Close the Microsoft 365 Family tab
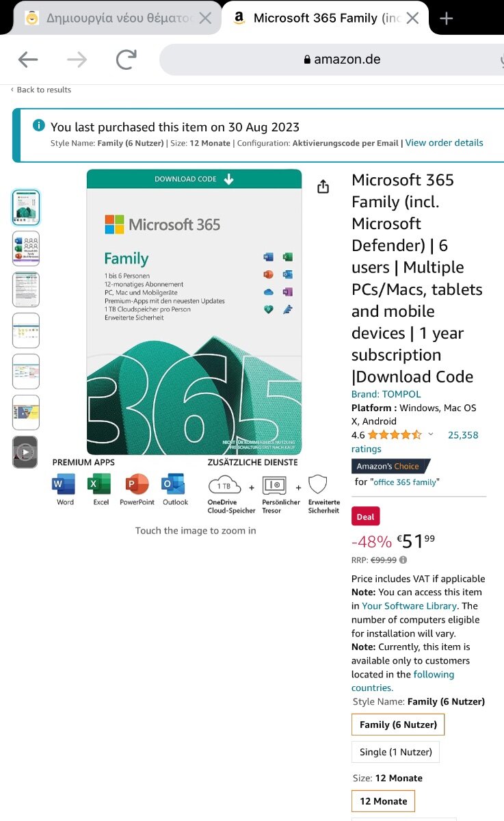The width and height of the screenshot is (504, 821). click(412, 18)
